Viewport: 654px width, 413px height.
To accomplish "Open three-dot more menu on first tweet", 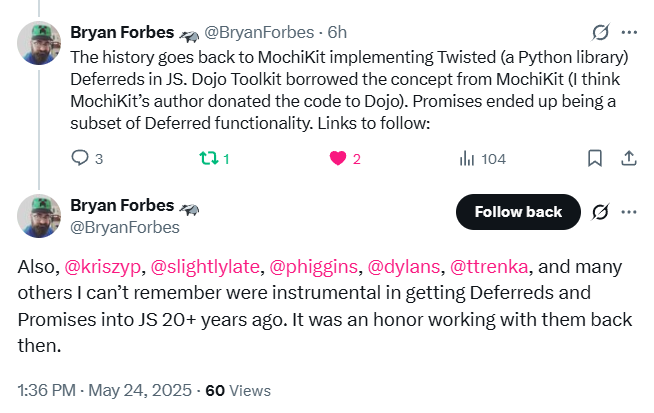I will pos(629,32).
